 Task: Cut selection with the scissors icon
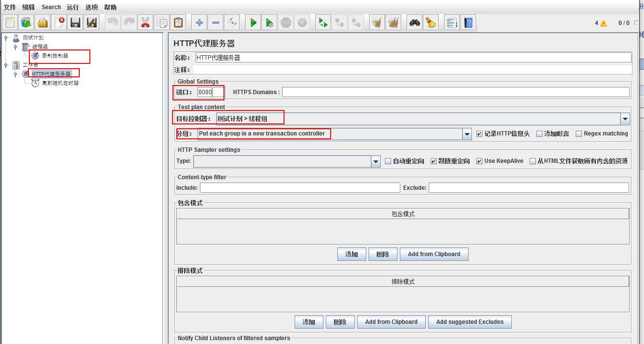145,23
